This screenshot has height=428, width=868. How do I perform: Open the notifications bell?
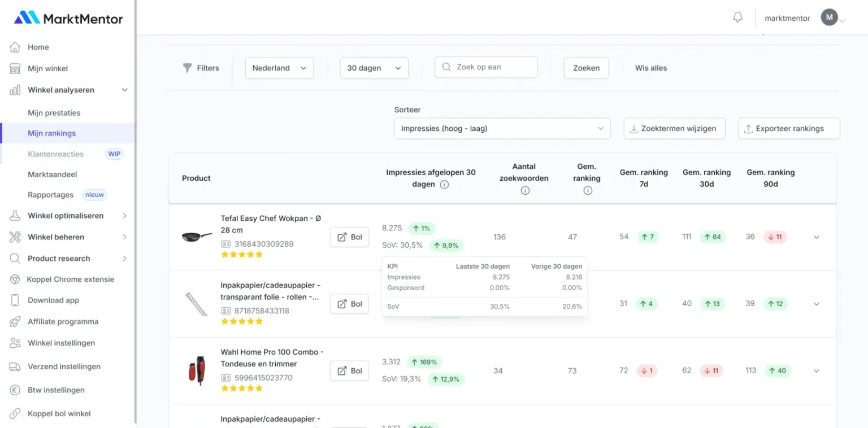(737, 18)
